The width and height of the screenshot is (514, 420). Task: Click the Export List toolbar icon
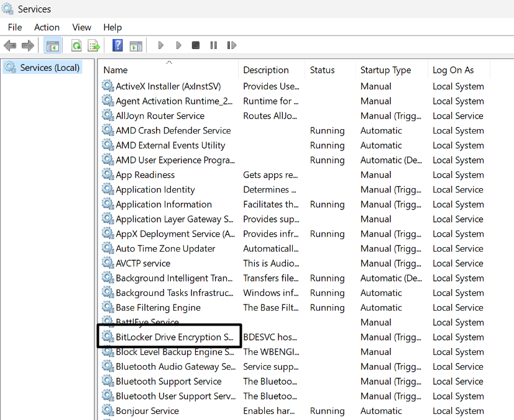tap(94, 45)
